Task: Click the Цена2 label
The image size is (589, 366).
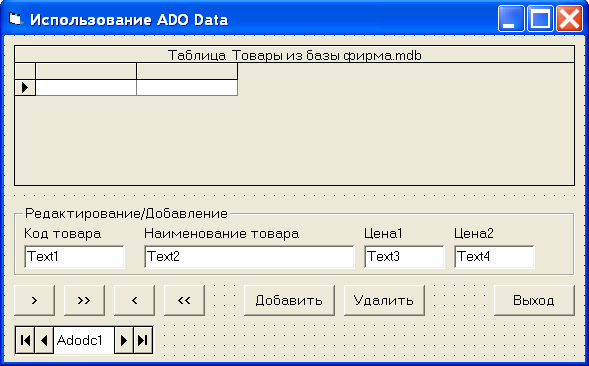Action: point(474,233)
